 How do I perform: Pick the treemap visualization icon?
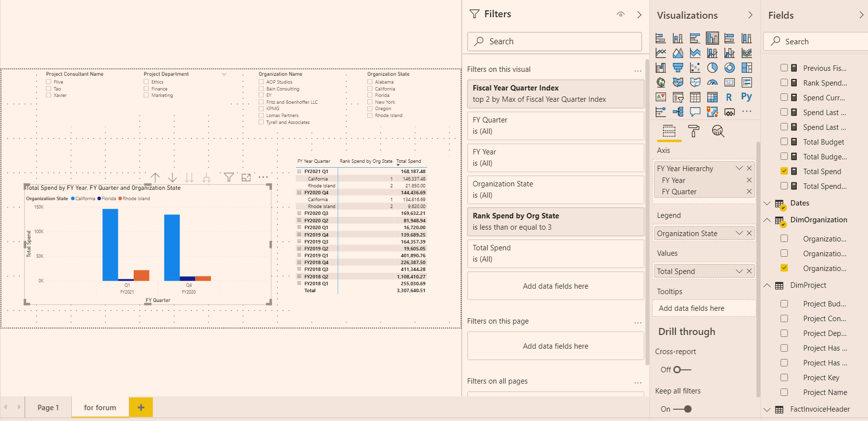[x=747, y=67]
